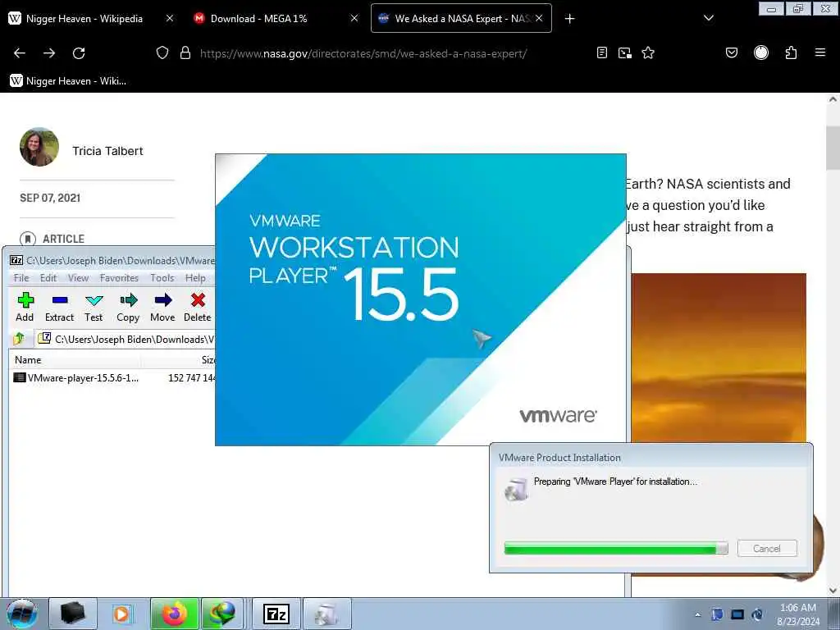Image resolution: width=840 pixels, height=630 pixels.
Task: Click the file size 152 747 value
Action: click(x=191, y=377)
